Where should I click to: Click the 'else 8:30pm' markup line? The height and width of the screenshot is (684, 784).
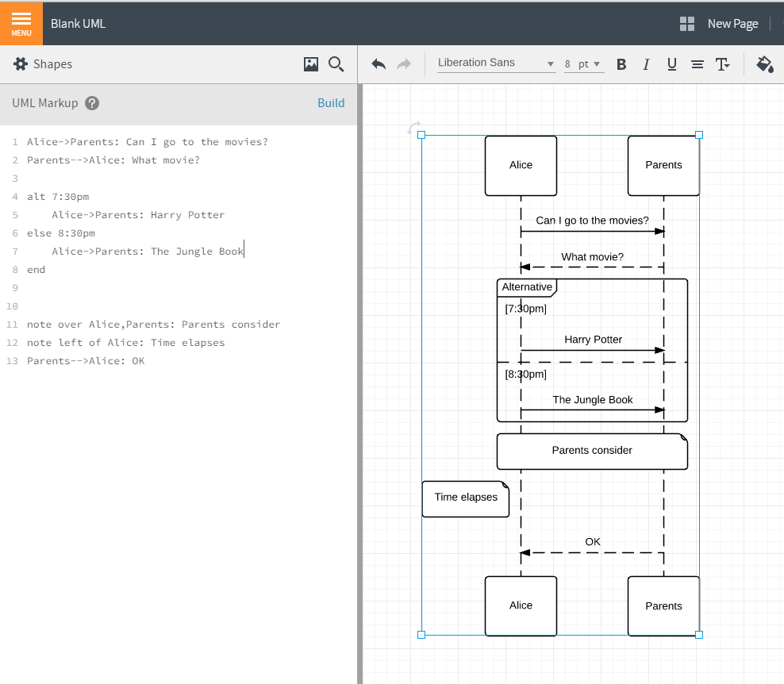click(x=61, y=233)
